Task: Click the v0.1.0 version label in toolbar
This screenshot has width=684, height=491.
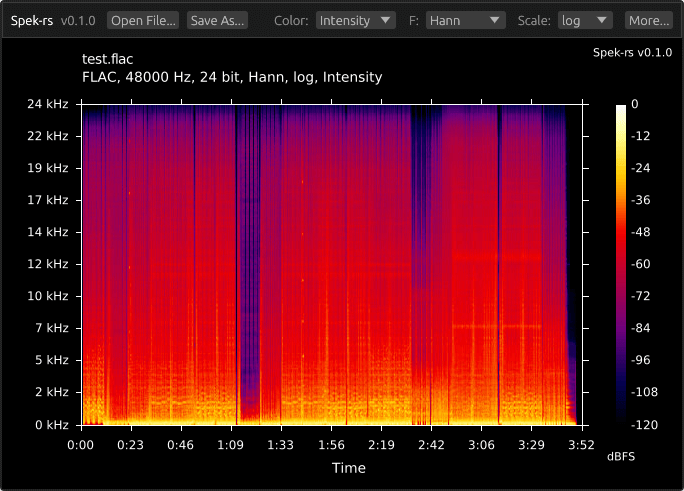Action: coord(78,20)
